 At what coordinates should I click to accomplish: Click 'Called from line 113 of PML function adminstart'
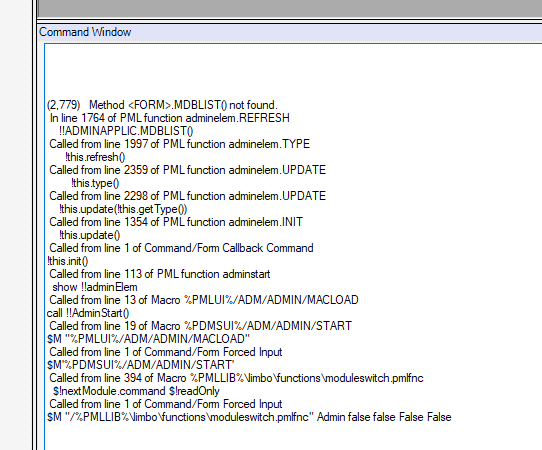(159, 274)
